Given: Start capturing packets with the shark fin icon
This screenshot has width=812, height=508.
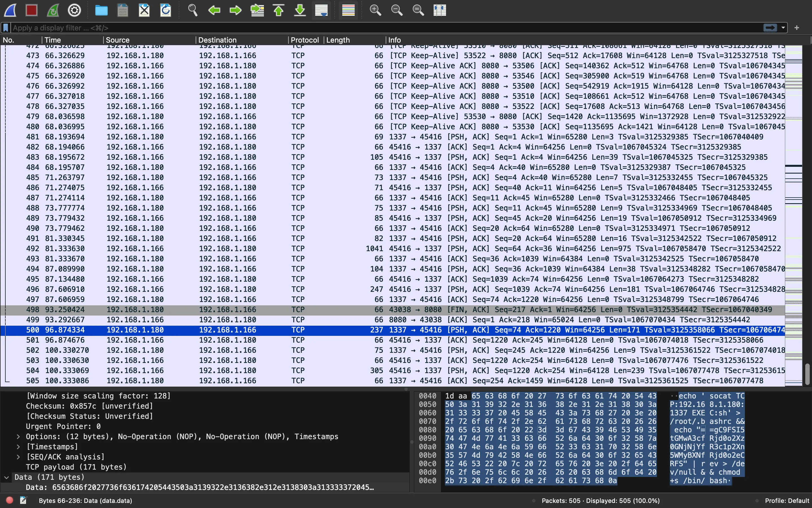Looking at the screenshot, I should pyautogui.click(x=10, y=10).
